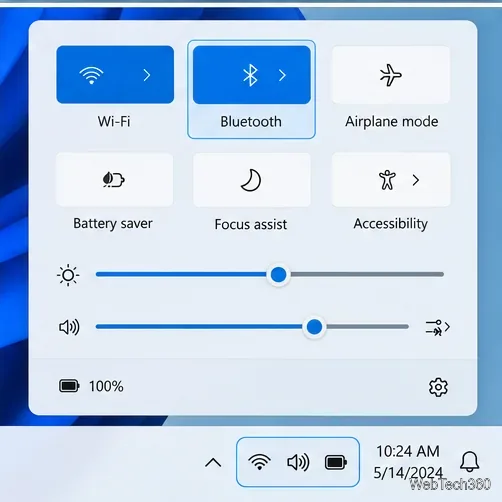
Task: Click the 100% battery text
Action: pos(106,386)
